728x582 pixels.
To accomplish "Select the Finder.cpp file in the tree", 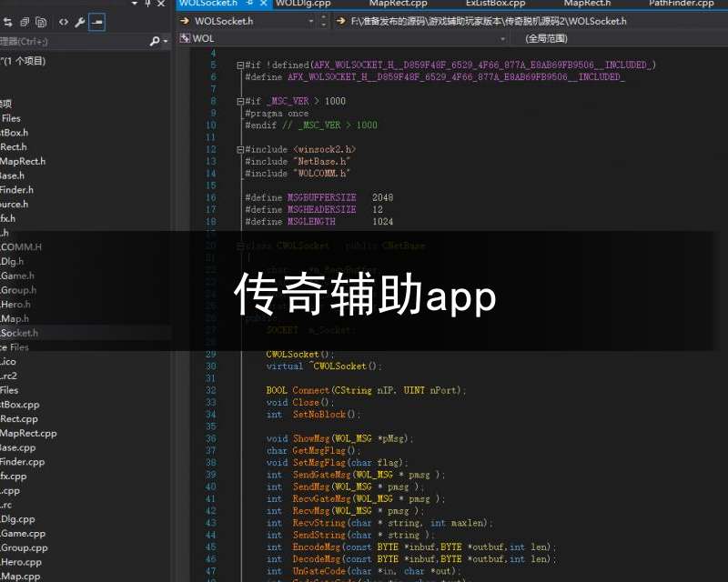I will (x=22, y=462).
